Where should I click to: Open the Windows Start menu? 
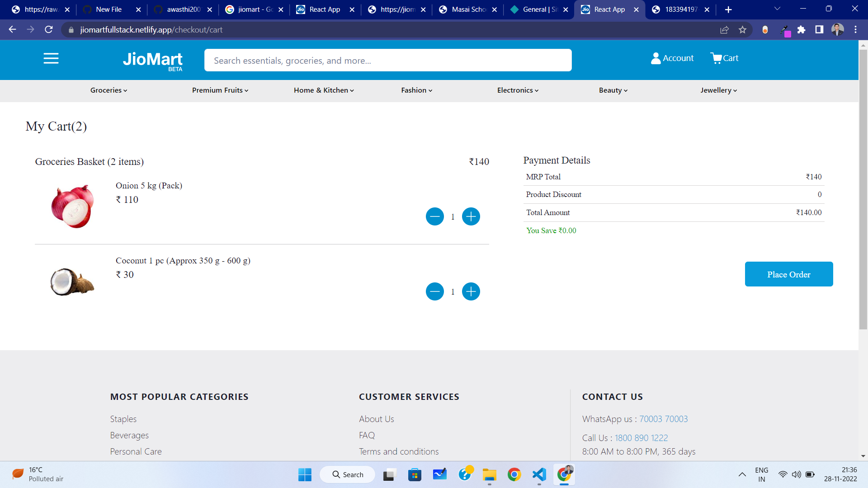[305, 474]
